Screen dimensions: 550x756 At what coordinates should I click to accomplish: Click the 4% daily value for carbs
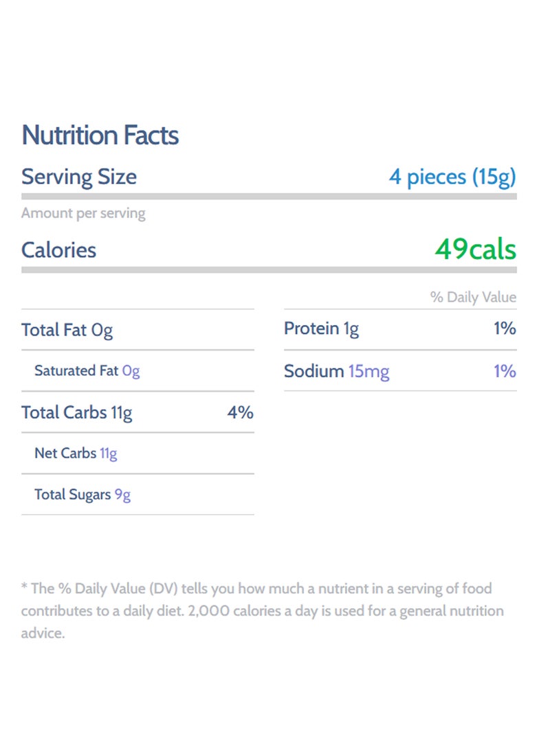(240, 412)
